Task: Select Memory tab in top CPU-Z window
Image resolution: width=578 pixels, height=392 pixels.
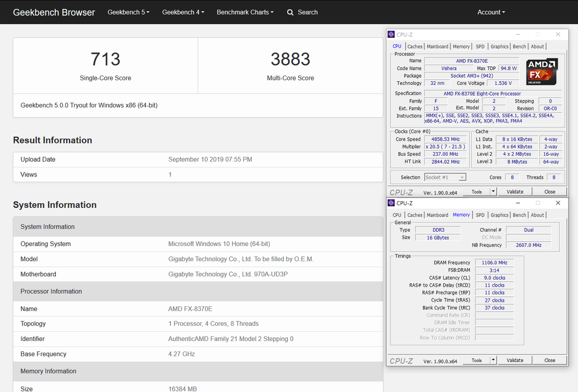Action: [x=461, y=47]
